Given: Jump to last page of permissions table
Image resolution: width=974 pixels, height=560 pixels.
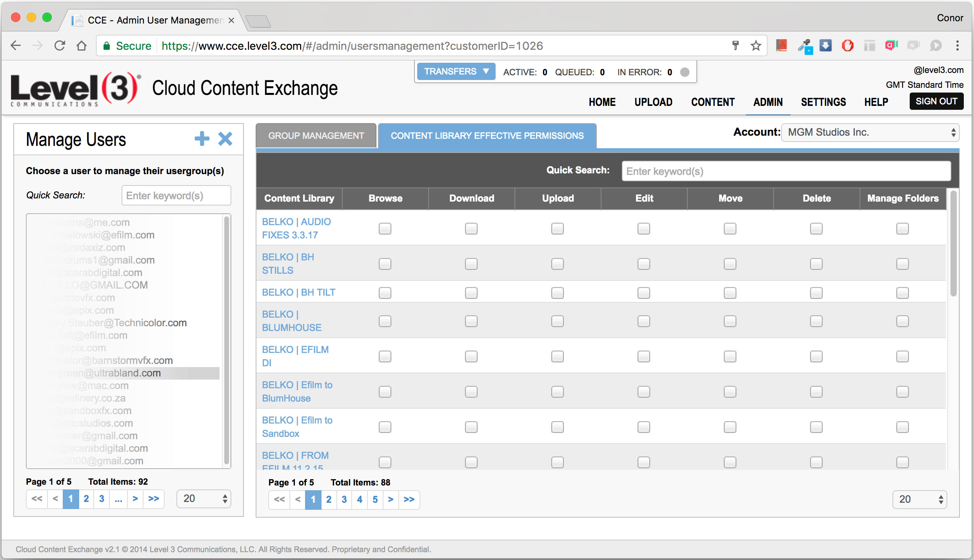Looking at the screenshot, I should pyautogui.click(x=409, y=500).
